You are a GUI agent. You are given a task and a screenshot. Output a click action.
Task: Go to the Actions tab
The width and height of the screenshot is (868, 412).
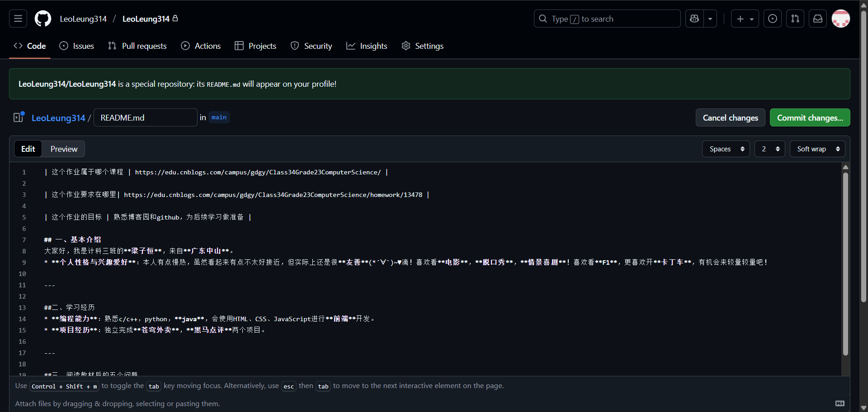click(201, 46)
